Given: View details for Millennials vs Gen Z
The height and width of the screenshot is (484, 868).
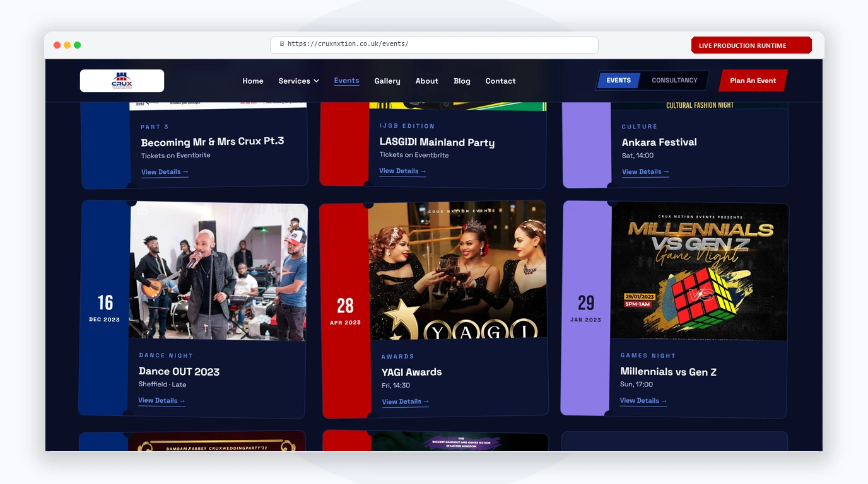Looking at the screenshot, I should (643, 401).
